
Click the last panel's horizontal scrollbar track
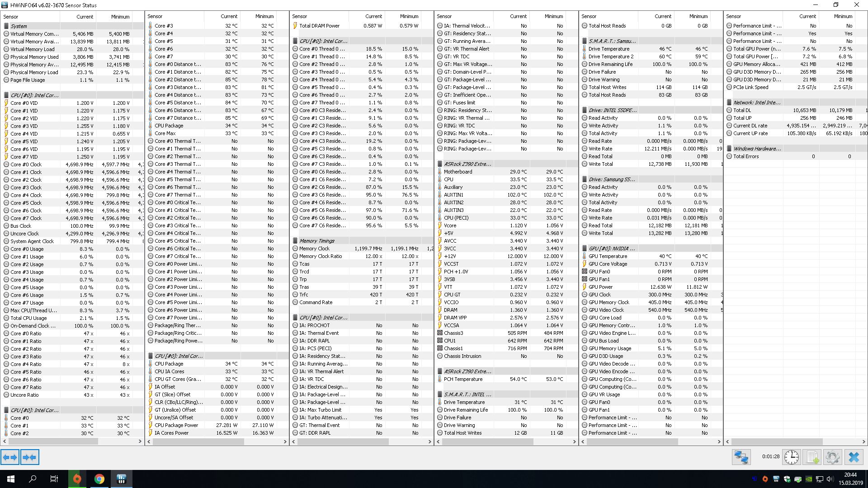point(841,441)
